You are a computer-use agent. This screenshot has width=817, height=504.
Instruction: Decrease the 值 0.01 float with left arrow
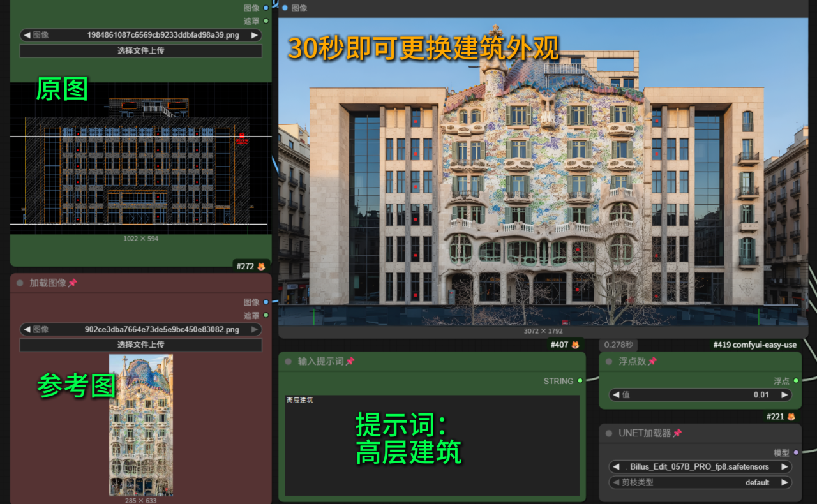[x=616, y=395]
